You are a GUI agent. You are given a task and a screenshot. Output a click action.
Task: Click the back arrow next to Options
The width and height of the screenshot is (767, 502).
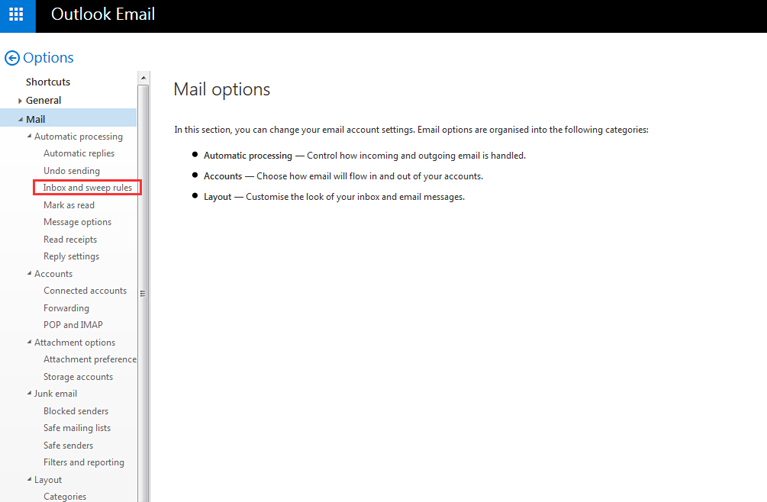point(12,58)
